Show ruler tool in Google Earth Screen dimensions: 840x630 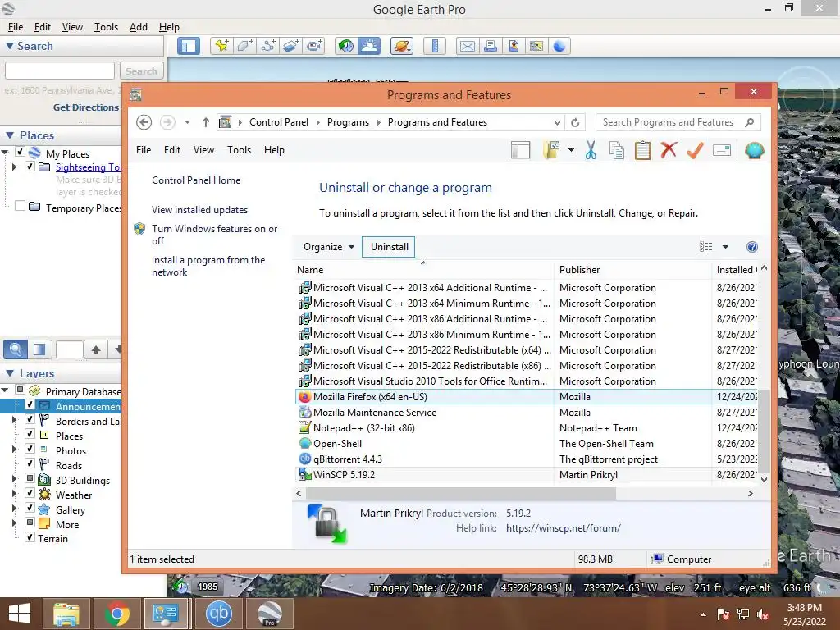point(435,46)
